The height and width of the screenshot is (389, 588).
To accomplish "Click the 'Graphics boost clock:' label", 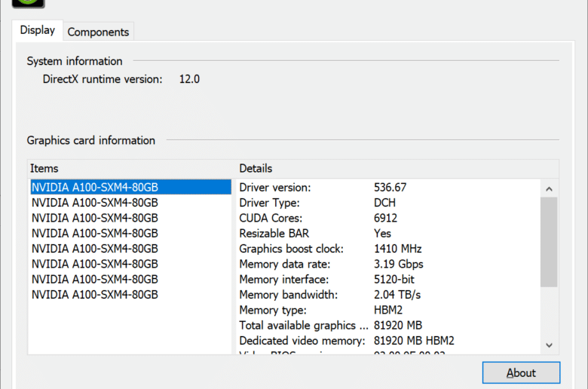I will (x=292, y=249).
